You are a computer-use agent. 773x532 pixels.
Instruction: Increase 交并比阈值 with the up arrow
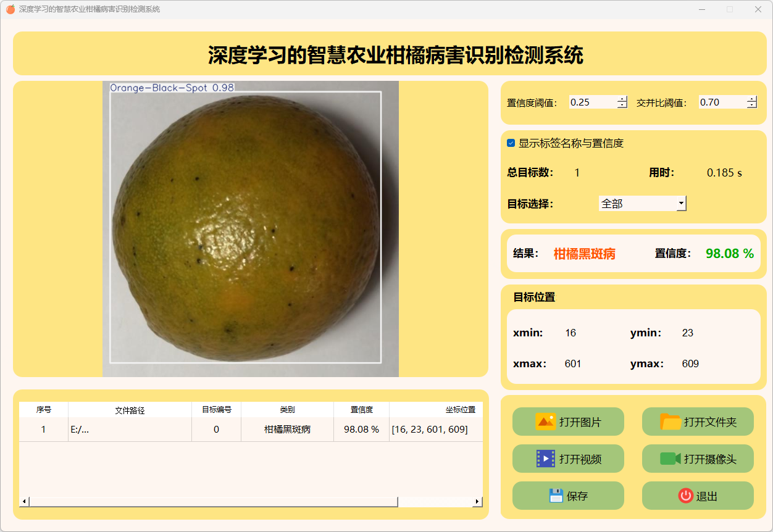coord(752,99)
